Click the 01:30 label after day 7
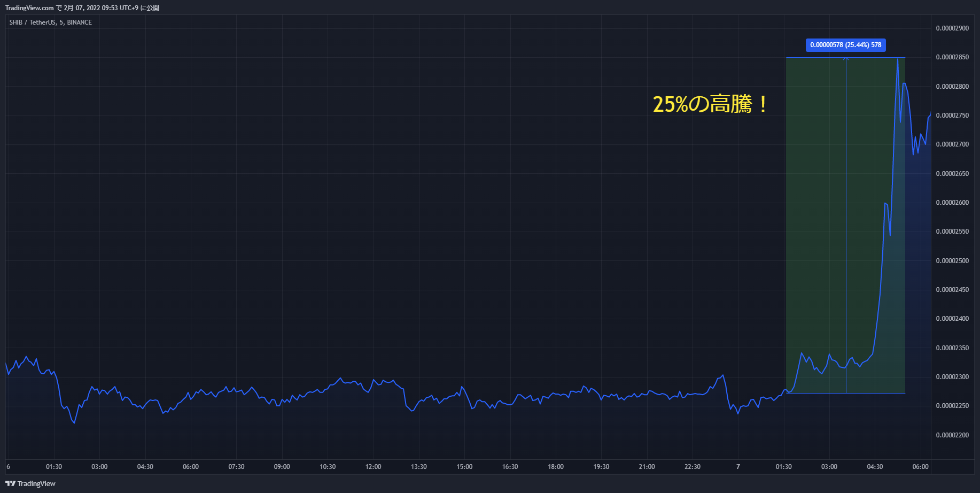This screenshot has height=493, width=980. point(784,467)
